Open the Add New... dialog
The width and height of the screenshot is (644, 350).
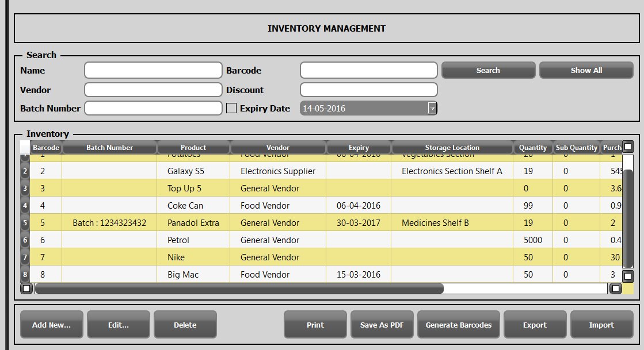(x=51, y=325)
